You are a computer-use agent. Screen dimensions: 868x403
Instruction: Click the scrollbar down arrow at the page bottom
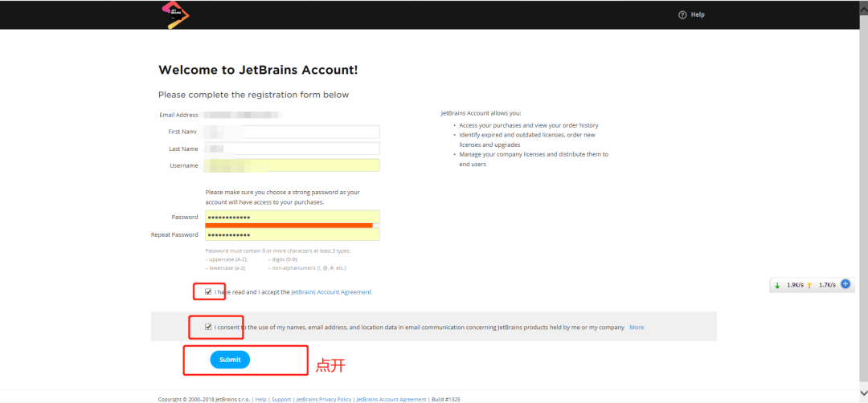click(x=863, y=392)
